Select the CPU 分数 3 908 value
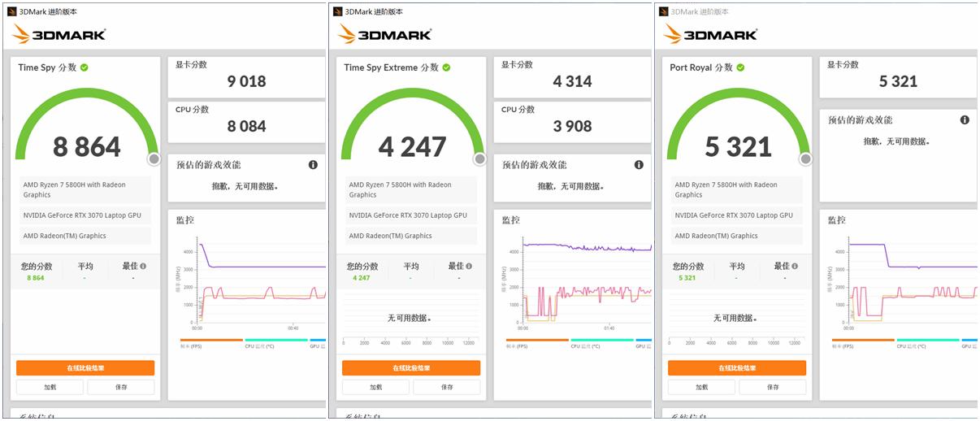 [572, 126]
